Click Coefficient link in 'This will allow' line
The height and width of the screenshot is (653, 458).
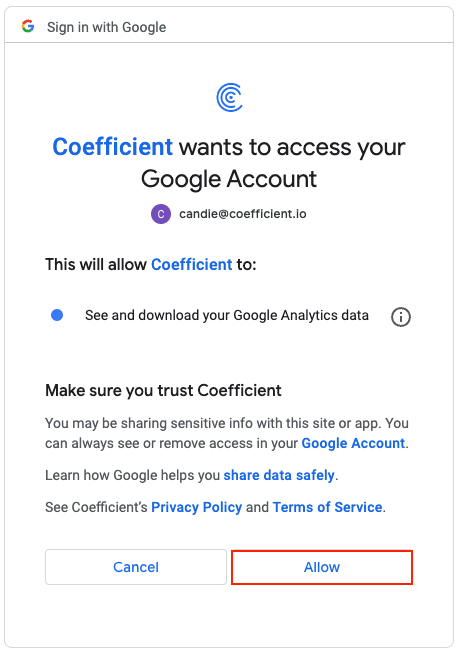[192, 264]
